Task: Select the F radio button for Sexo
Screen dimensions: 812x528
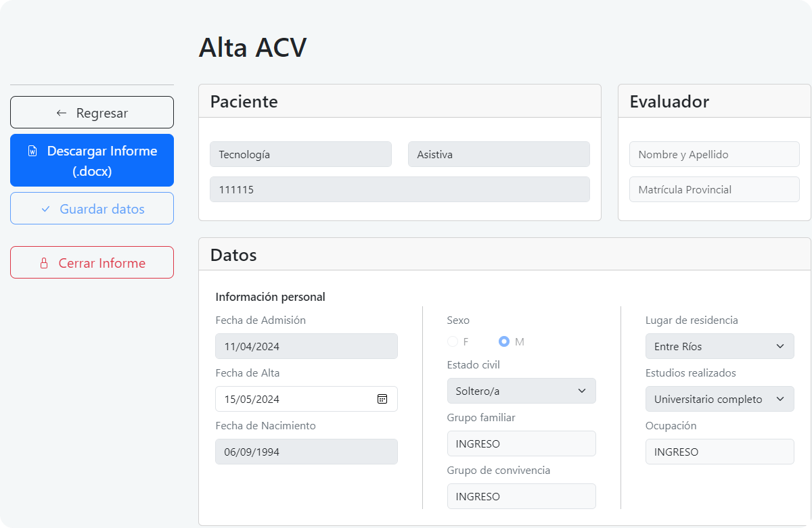Action: 453,342
